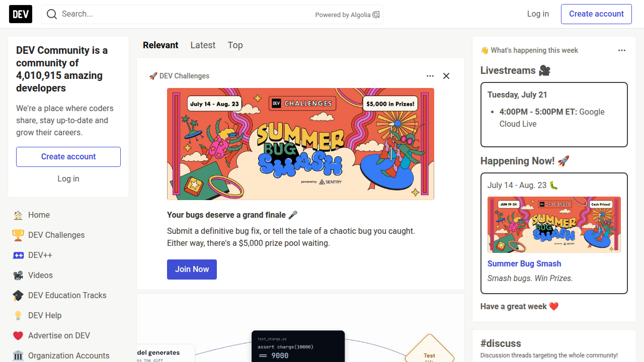Click Log in under sidebar card
Viewport: 644px width, 362px height.
pos(68,179)
